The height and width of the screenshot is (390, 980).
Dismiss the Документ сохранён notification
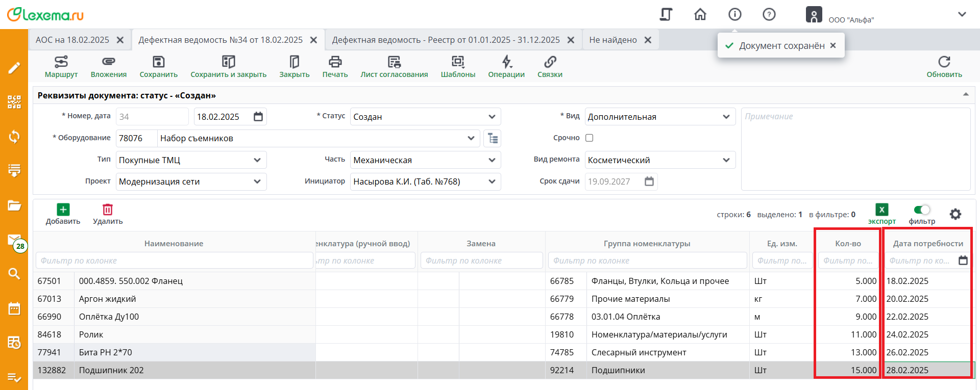pyautogui.click(x=833, y=45)
